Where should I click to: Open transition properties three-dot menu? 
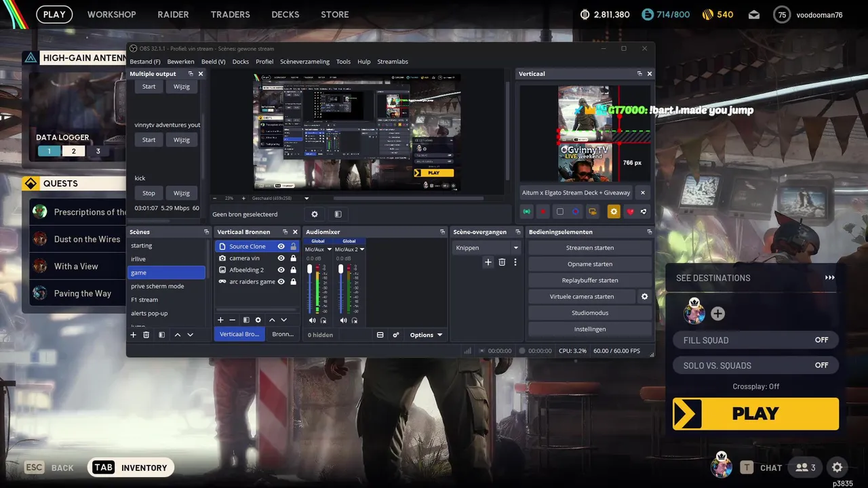coord(515,262)
